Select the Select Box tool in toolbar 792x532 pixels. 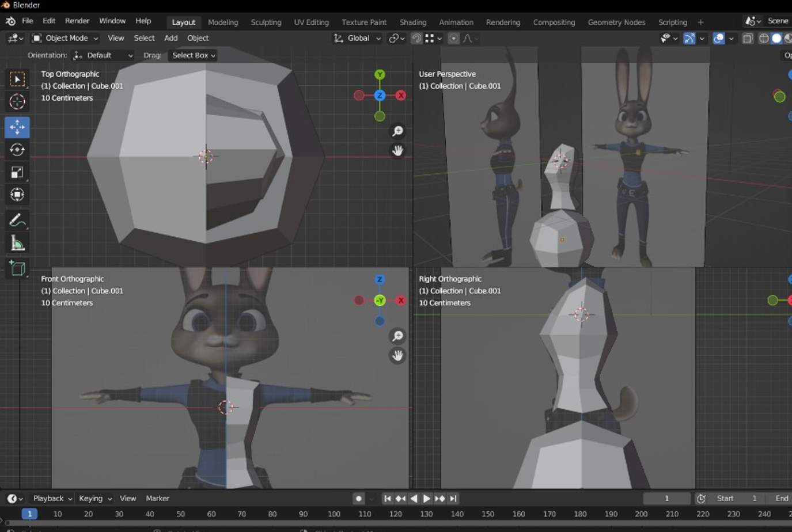(x=17, y=79)
